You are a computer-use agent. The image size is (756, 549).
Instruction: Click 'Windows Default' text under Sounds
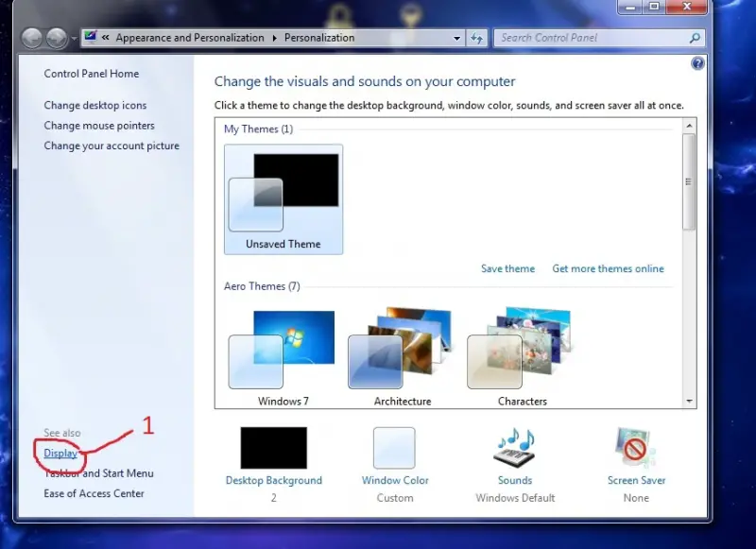pos(515,498)
